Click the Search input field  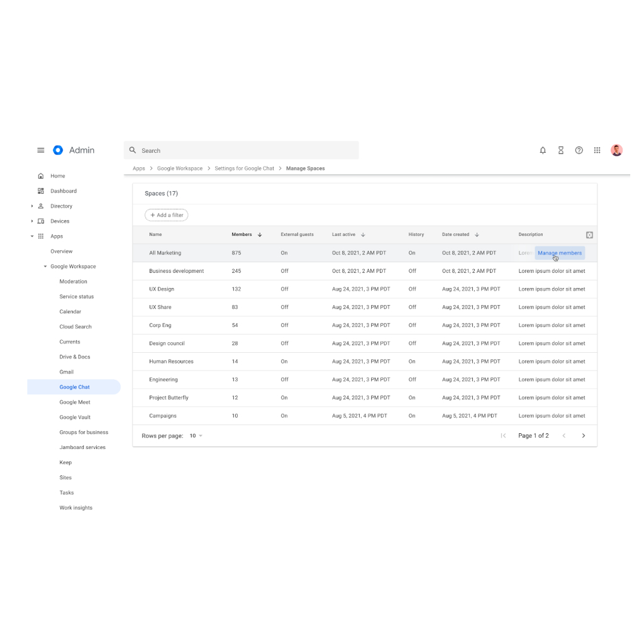tap(241, 150)
